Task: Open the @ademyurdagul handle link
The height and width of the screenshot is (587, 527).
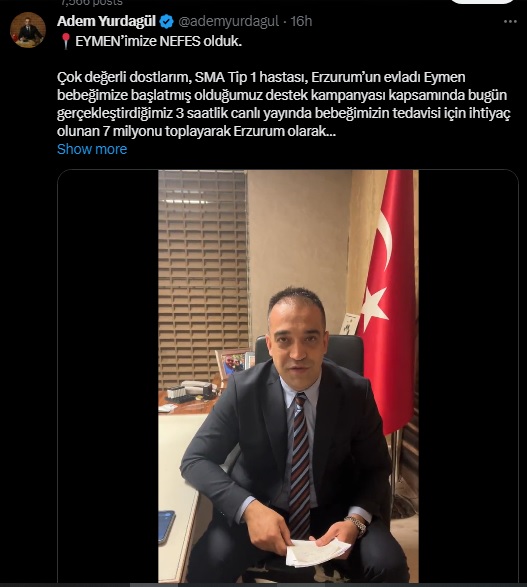Action: click(228, 21)
